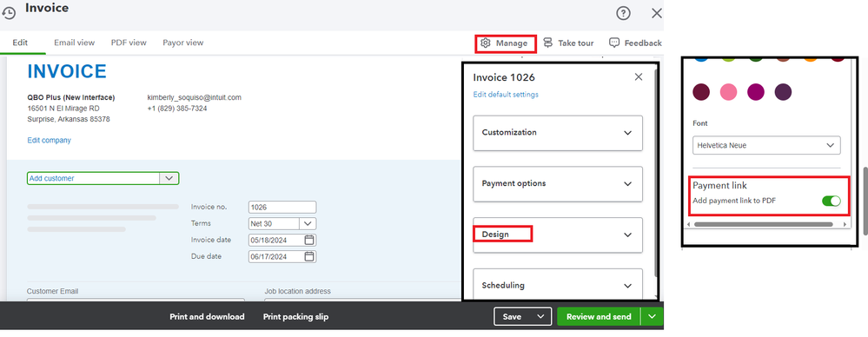Open the Save dropdown arrow

(540, 316)
